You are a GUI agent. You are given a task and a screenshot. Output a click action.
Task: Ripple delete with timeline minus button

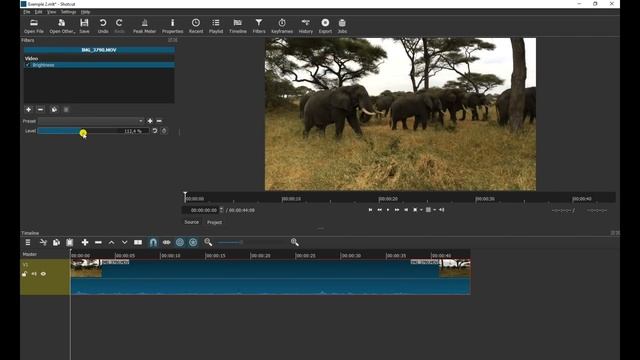tap(98, 242)
